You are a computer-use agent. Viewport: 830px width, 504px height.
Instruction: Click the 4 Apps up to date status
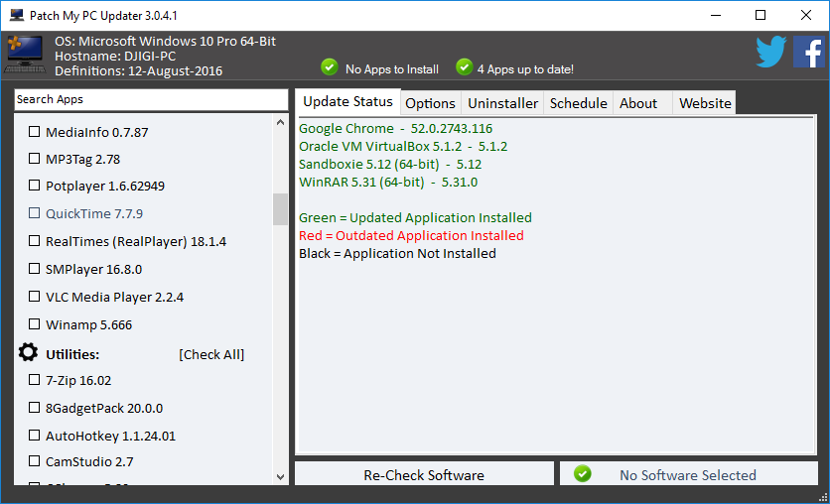coord(525,69)
